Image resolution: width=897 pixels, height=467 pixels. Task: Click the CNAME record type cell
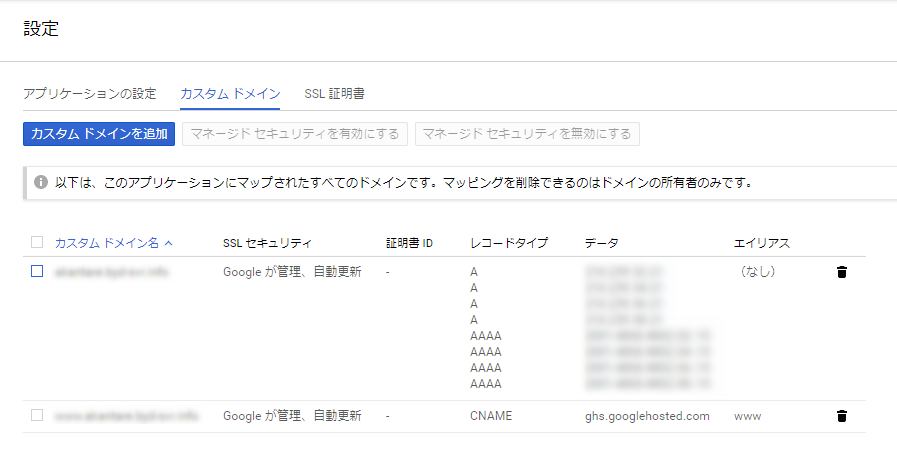(x=491, y=416)
